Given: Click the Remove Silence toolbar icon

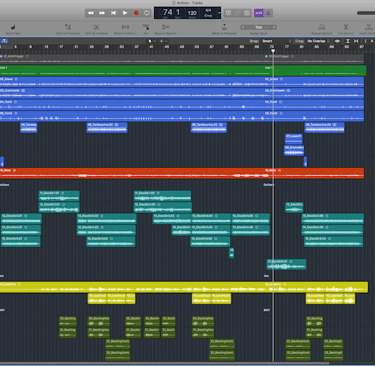Looking at the screenshot, I should coord(125,27).
